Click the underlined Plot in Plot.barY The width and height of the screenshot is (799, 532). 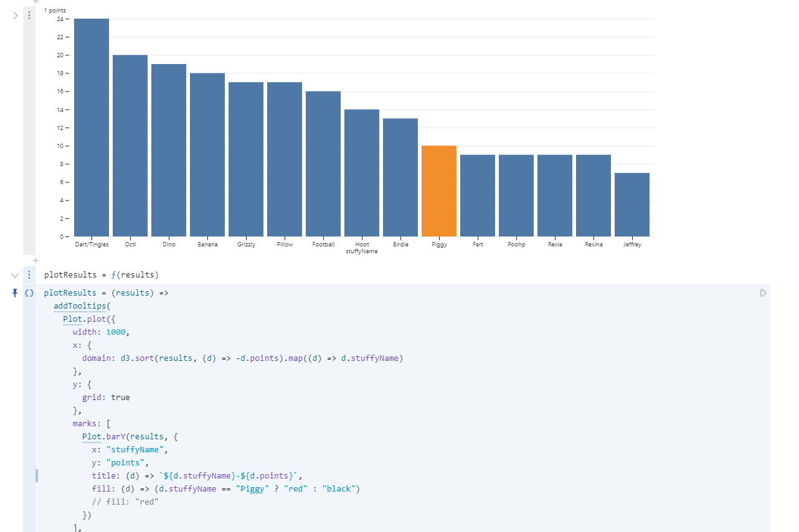click(92, 437)
